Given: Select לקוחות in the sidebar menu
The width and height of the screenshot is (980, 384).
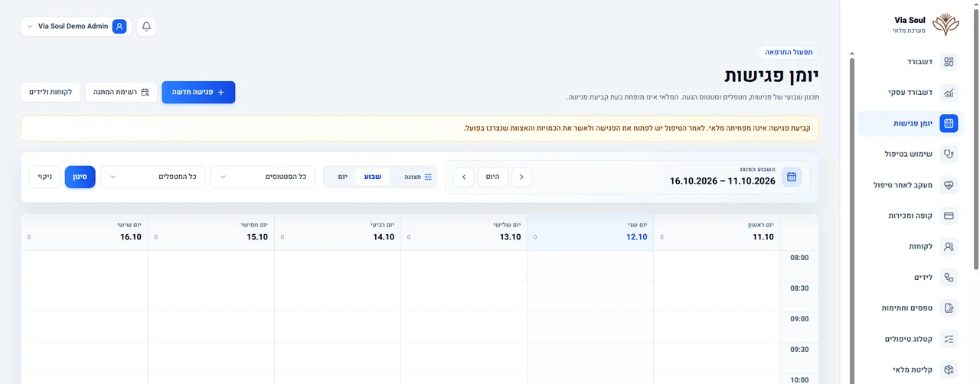Looking at the screenshot, I should click(909, 246).
